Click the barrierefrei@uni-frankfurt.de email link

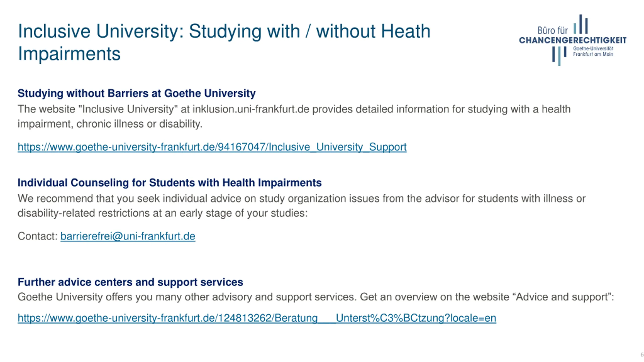[128, 236]
